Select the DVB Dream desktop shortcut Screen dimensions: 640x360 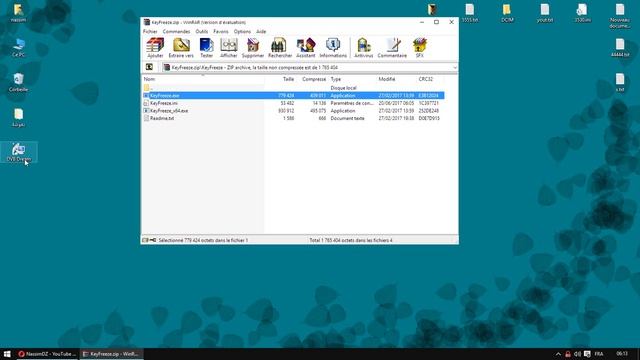coord(18,152)
